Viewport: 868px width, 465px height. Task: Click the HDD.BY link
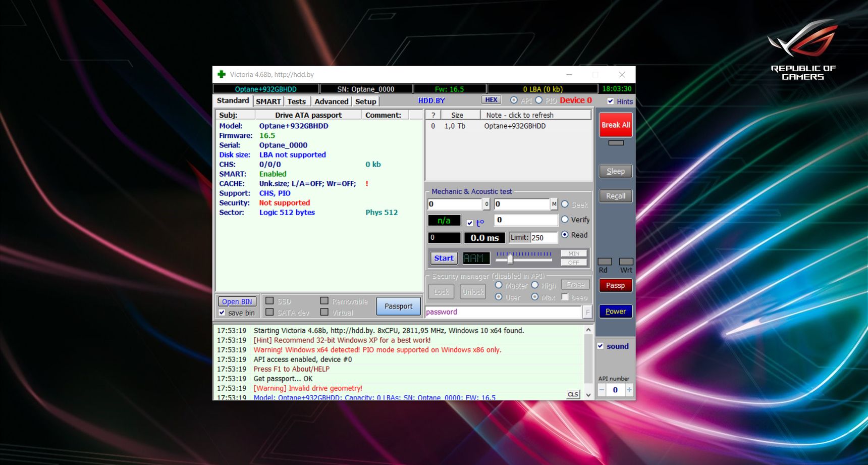[x=431, y=100]
